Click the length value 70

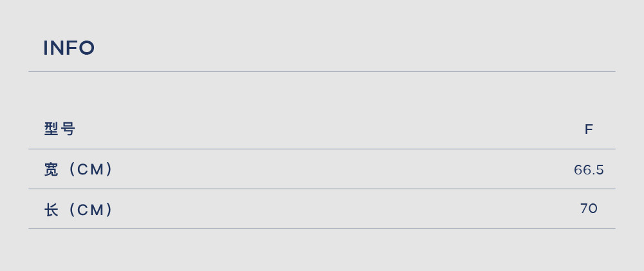click(589, 209)
